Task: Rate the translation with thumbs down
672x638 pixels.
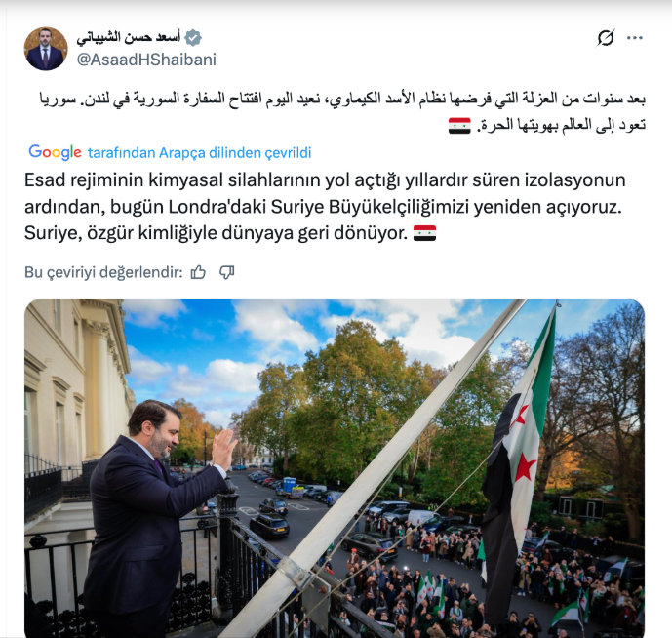Action: coord(226,272)
